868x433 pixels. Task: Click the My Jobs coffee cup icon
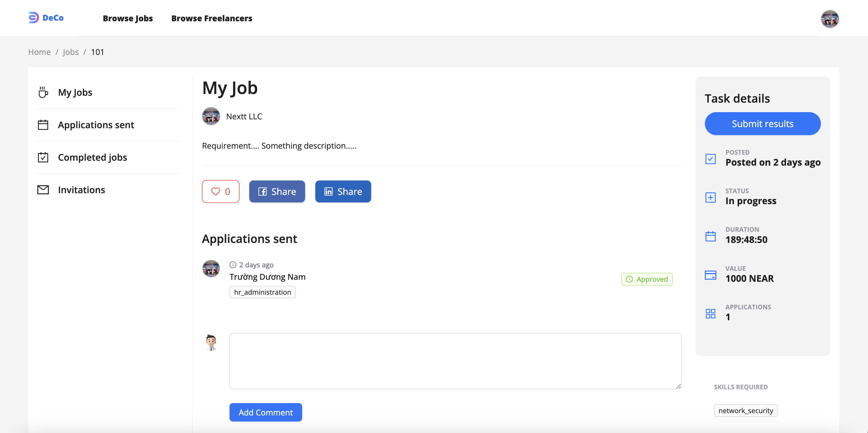coord(43,92)
